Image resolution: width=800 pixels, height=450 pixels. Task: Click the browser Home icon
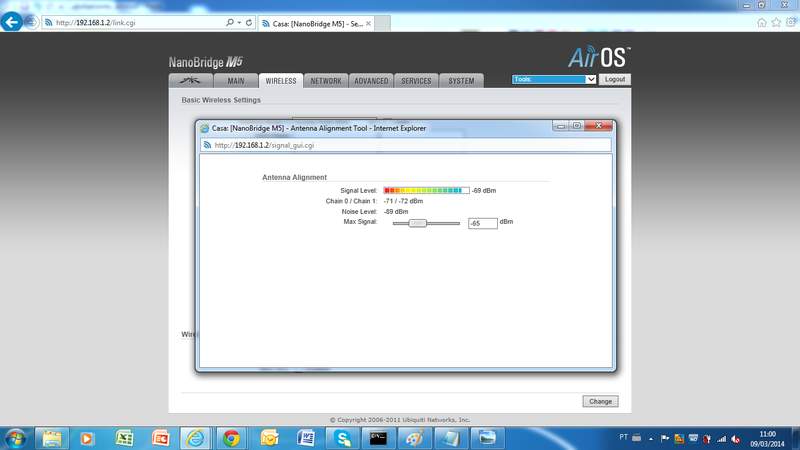[x=762, y=22]
